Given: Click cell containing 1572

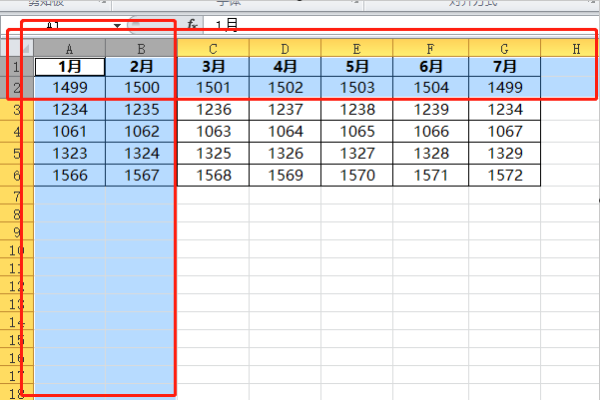Looking at the screenshot, I should [x=504, y=175].
